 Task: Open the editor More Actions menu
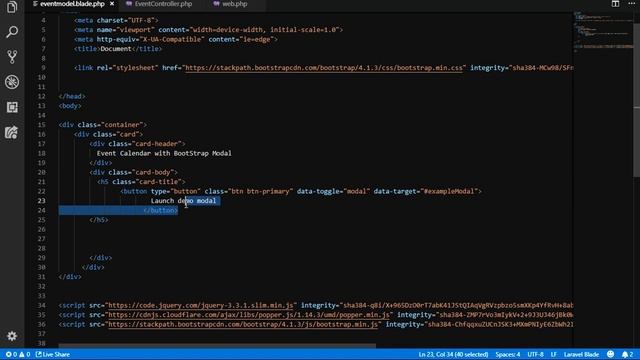click(x=631, y=3)
